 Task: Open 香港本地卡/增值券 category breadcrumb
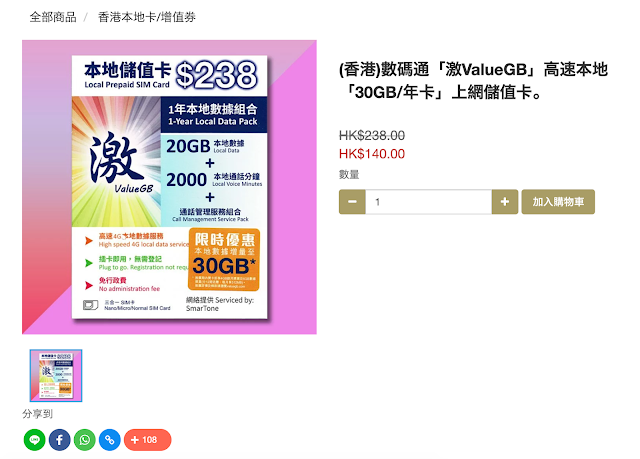pos(147,17)
